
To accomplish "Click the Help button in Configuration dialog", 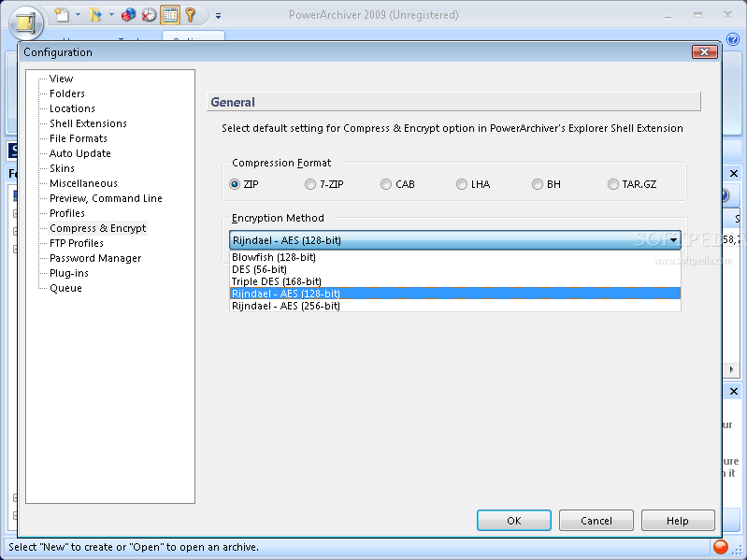I will pos(678,521).
